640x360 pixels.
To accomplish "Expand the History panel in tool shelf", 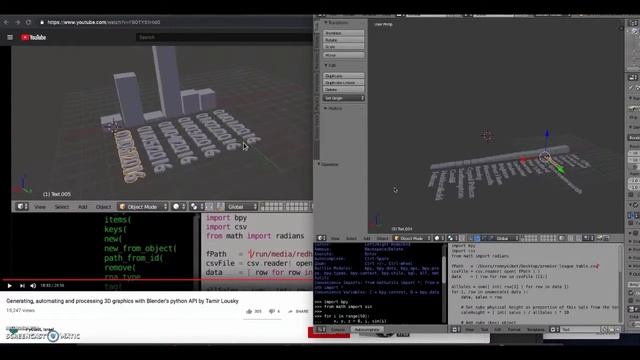I will [x=333, y=109].
